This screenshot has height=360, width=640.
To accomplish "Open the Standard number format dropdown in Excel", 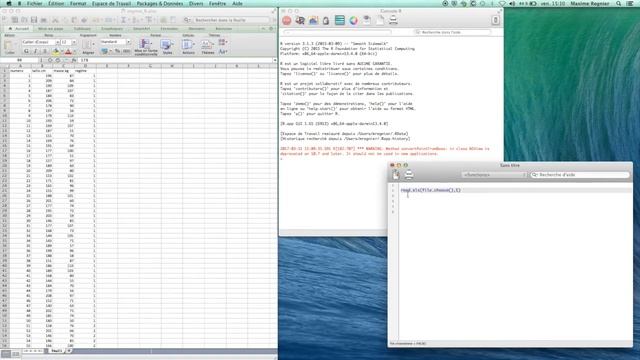I will click(x=128, y=42).
